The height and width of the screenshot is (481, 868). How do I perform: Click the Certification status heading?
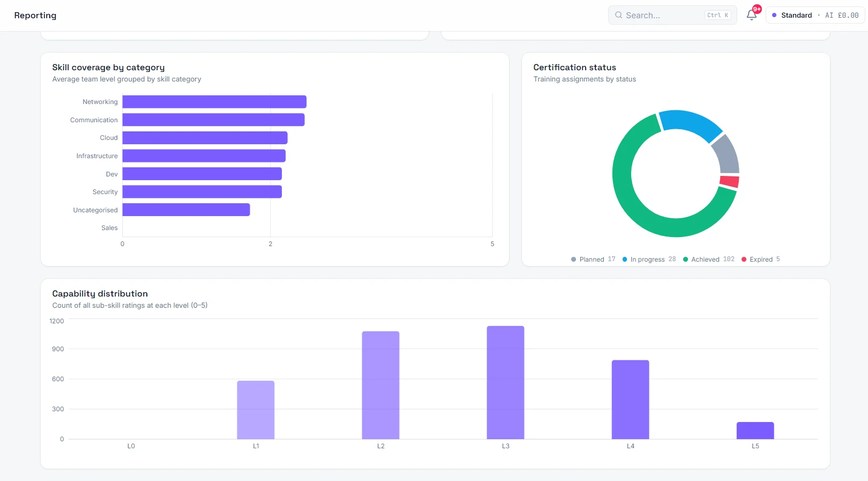[574, 68]
